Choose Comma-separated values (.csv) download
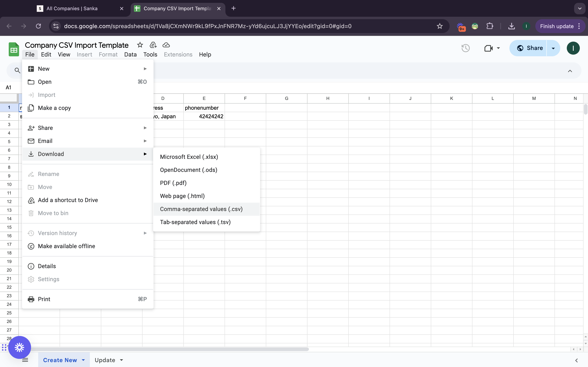588x367 pixels. [201, 209]
